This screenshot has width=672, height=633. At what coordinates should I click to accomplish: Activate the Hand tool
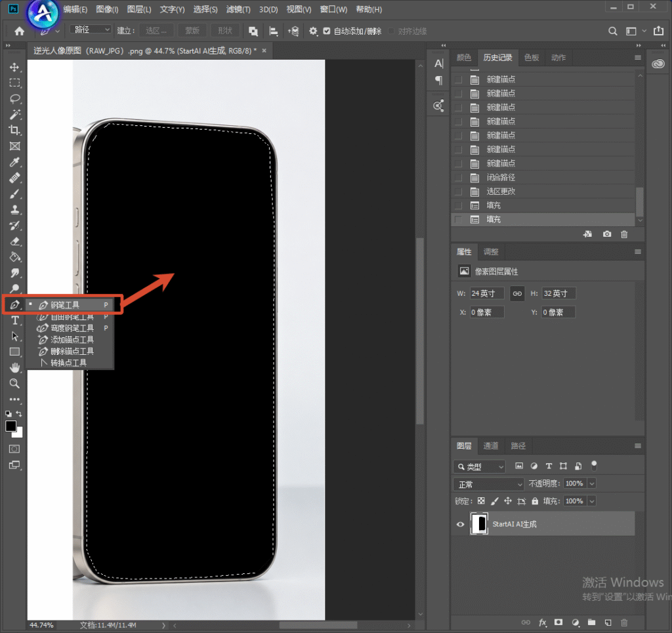click(14, 367)
